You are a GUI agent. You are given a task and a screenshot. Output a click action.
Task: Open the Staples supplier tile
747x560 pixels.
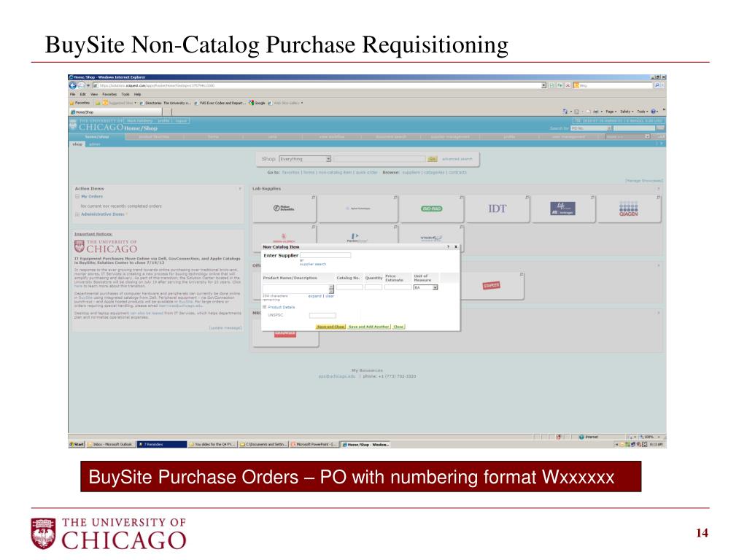coord(491,285)
